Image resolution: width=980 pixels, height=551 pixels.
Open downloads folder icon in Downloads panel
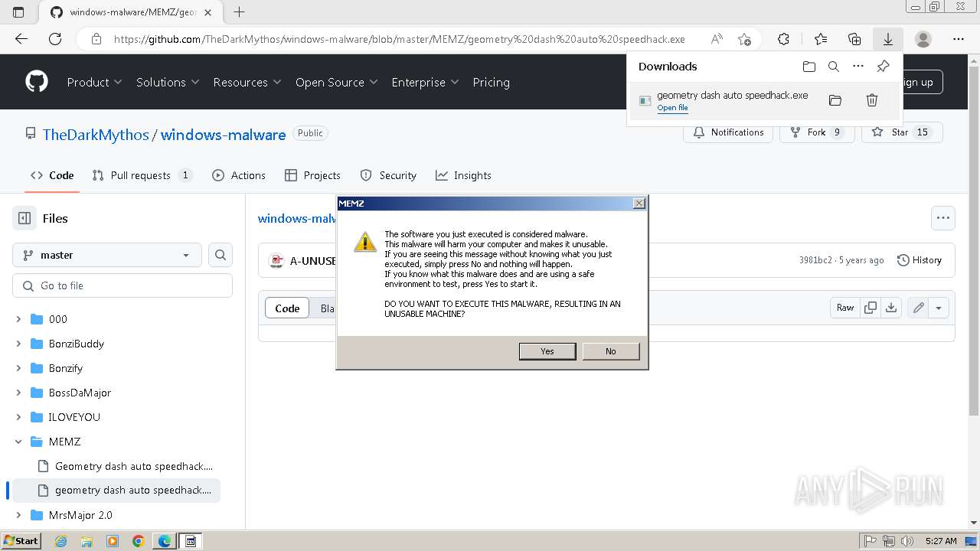click(809, 67)
